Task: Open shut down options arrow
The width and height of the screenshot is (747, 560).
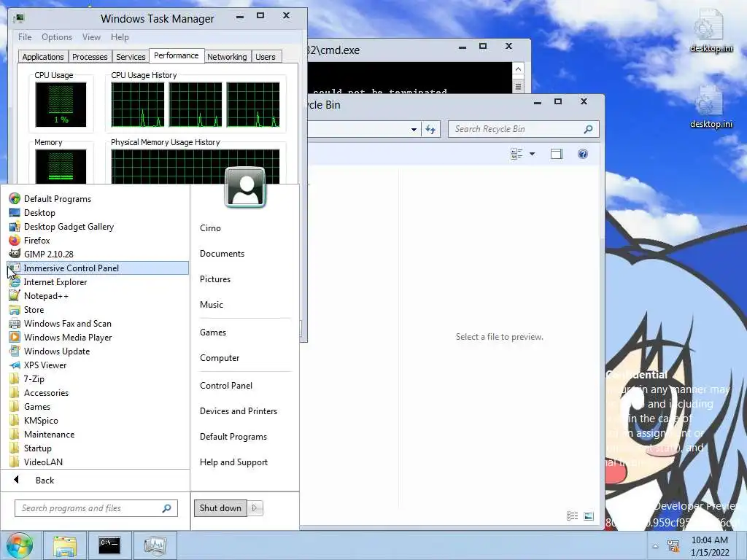Action: coord(255,508)
